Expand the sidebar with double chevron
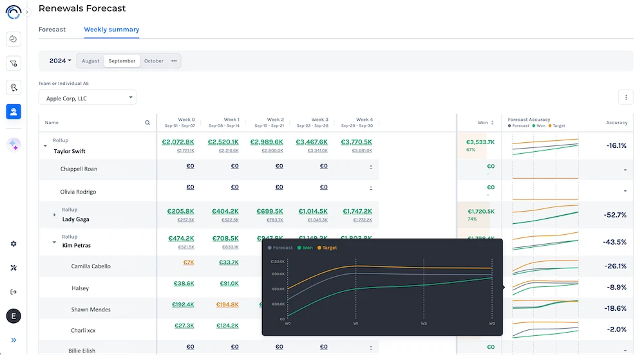This screenshot has height=359, width=644. tap(14, 340)
